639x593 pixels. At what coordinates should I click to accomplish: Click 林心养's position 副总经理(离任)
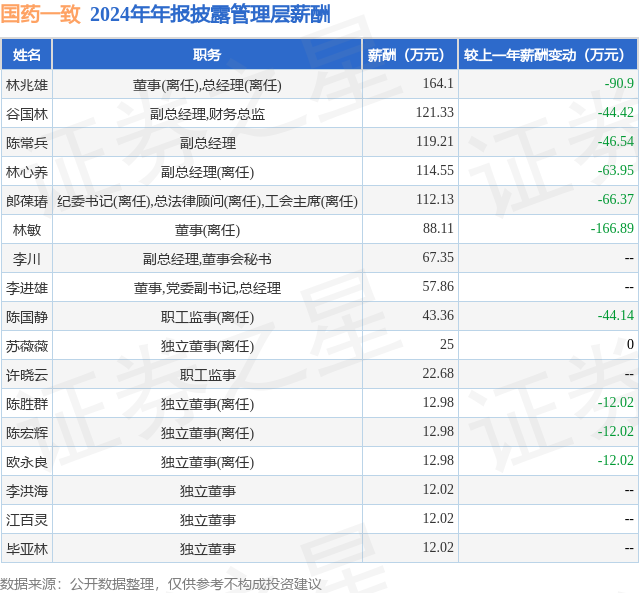click(207, 172)
